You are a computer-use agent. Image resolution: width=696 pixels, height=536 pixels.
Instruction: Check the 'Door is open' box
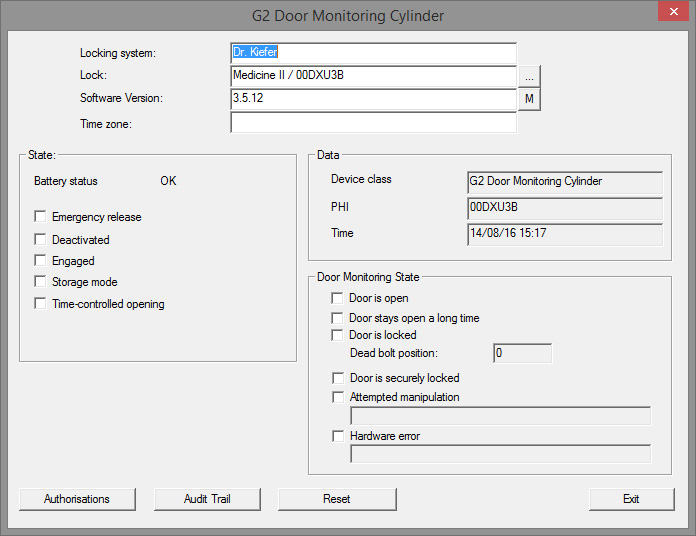338,298
